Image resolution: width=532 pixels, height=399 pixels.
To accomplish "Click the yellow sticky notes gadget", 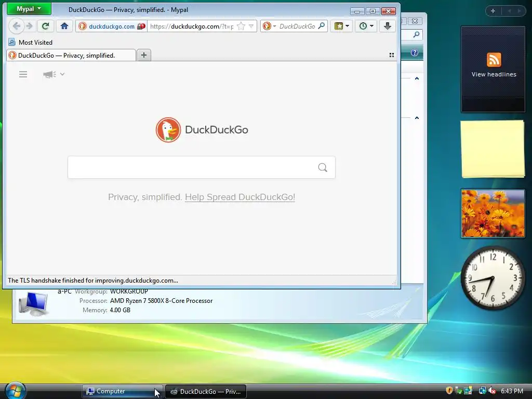I will pyautogui.click(x=493, y=149).
